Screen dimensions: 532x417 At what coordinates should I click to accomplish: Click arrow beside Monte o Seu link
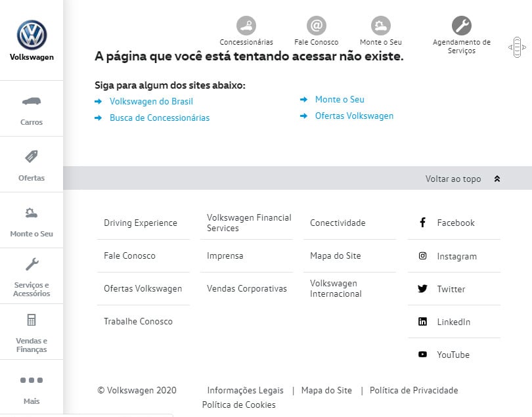tap(303, 99)
